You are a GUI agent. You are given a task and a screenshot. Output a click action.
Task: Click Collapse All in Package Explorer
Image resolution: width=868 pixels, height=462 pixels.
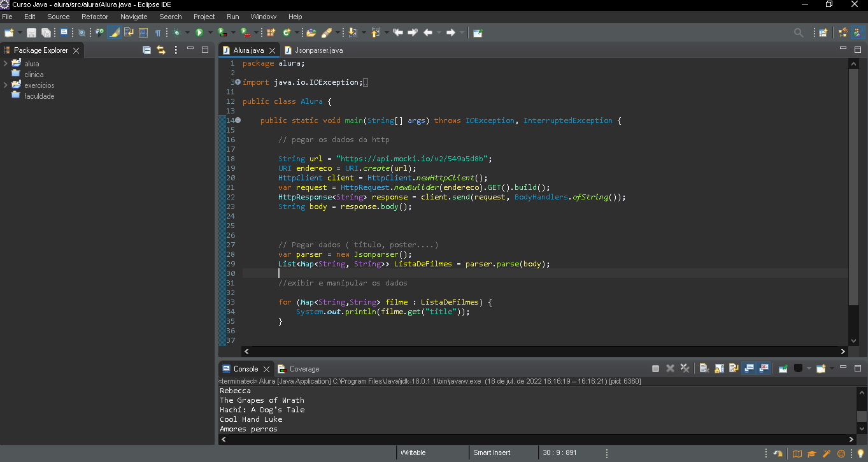point(146,50)
